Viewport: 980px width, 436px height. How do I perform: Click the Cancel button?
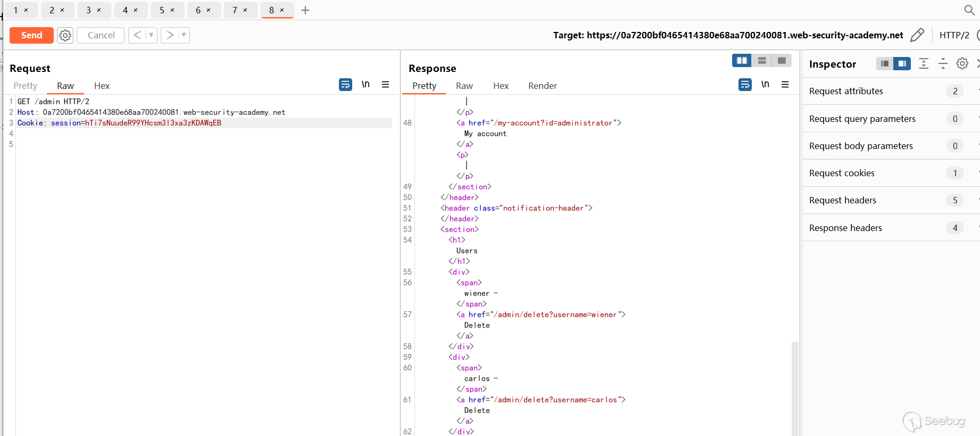coord(101,35)
